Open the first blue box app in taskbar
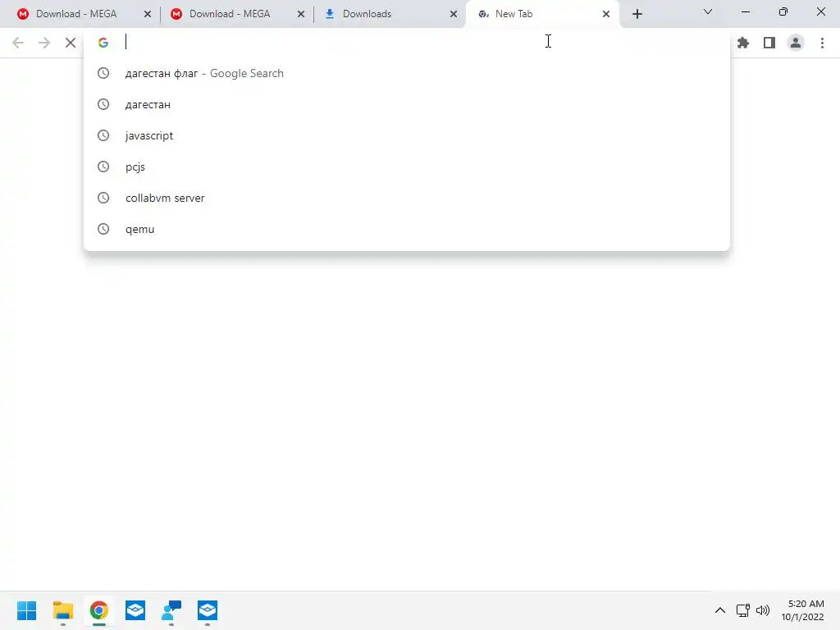This screenshot has width=840, height=630. [135, 610]
